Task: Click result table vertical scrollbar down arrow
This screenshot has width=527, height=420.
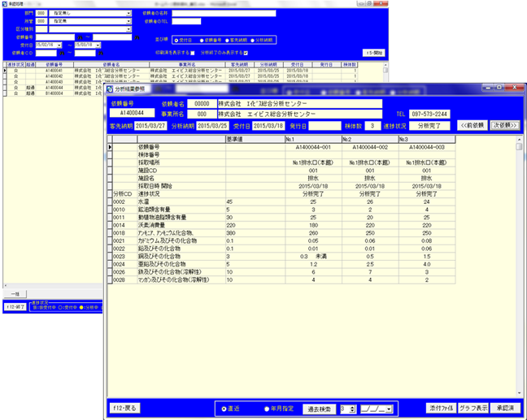Action: [x=520, y=393]
